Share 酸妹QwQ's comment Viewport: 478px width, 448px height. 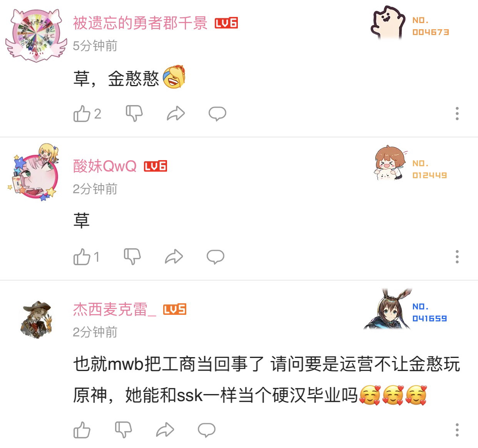(174, 257)
